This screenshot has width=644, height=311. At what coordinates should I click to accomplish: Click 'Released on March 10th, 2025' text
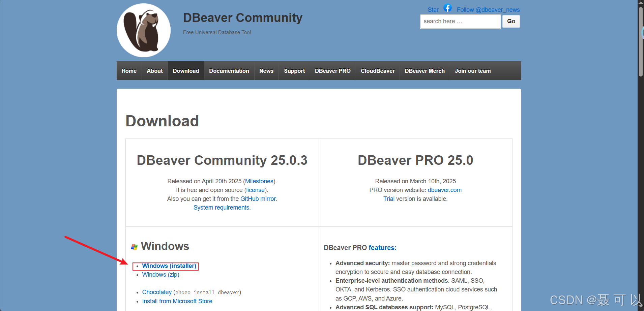pos(415,181)
